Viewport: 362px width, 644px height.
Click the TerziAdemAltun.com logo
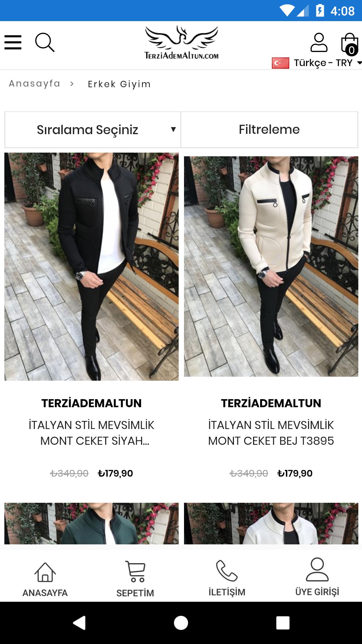tap(181, 43)
